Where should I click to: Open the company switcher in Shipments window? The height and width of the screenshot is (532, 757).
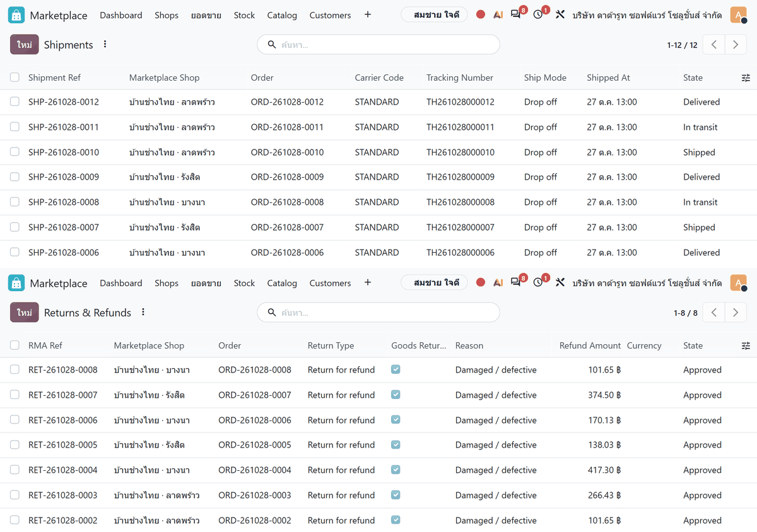coord(647,15)
